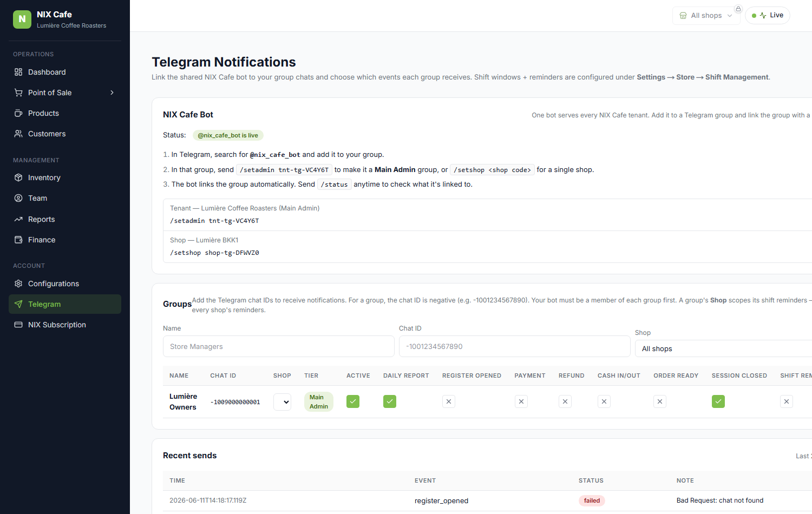812x514 pixels.
Task: Open the Finance page
Action: 65,240
